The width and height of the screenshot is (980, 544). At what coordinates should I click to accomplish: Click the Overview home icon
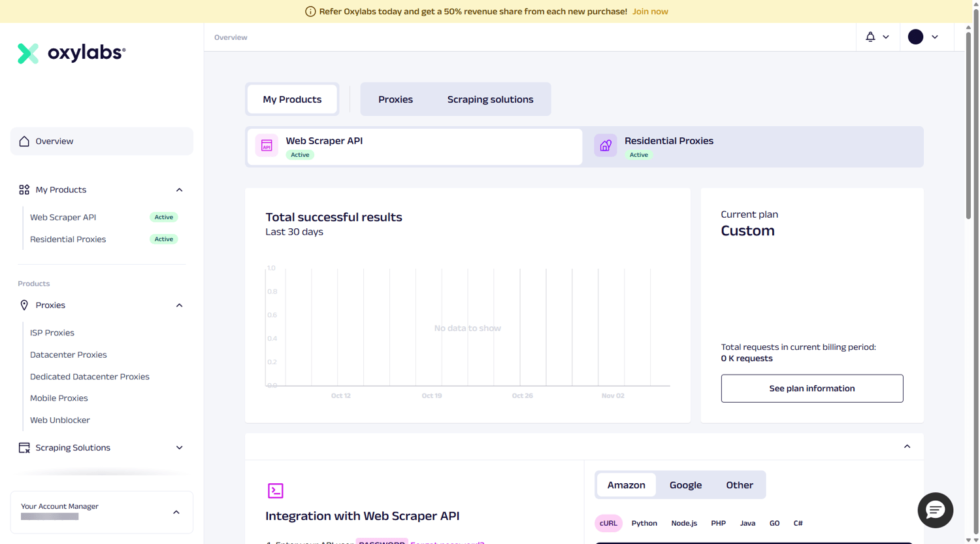(24, 141)
